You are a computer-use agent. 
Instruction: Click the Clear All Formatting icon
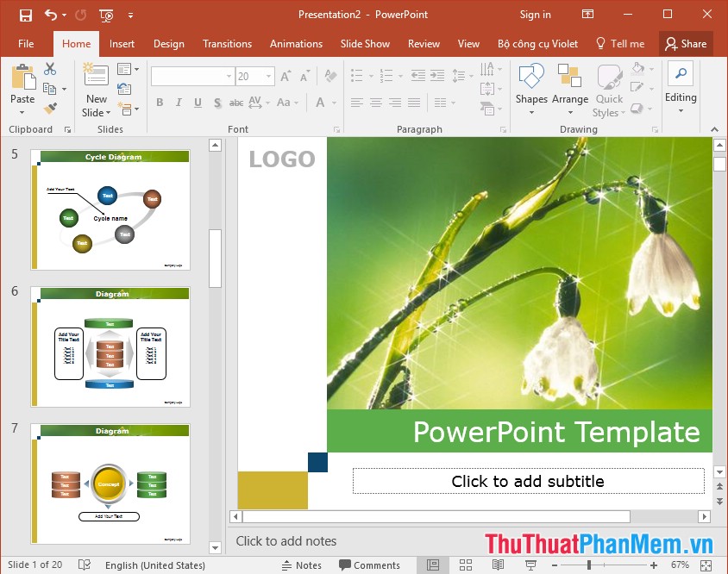(x=329, y=77)
